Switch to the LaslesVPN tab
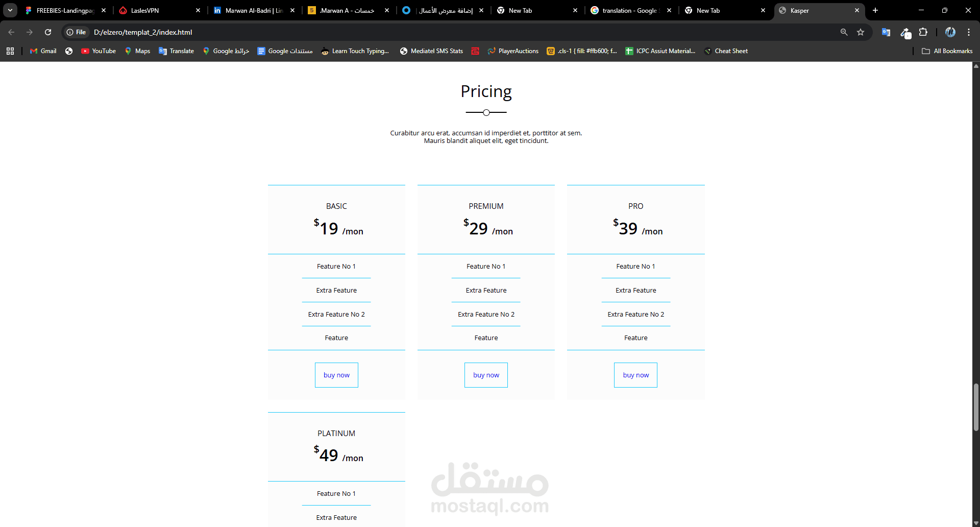Image resolution: width=980 pixels, height=527 pixels. coord(153,10)
